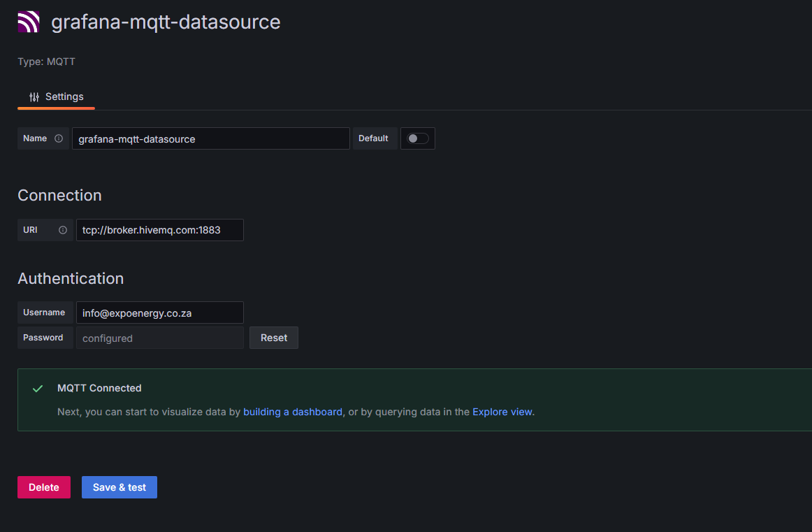The image size is (812, 532).
Task: Click the info icon beside the Name label
Action: pyautogui.click(x=59, y=138)
